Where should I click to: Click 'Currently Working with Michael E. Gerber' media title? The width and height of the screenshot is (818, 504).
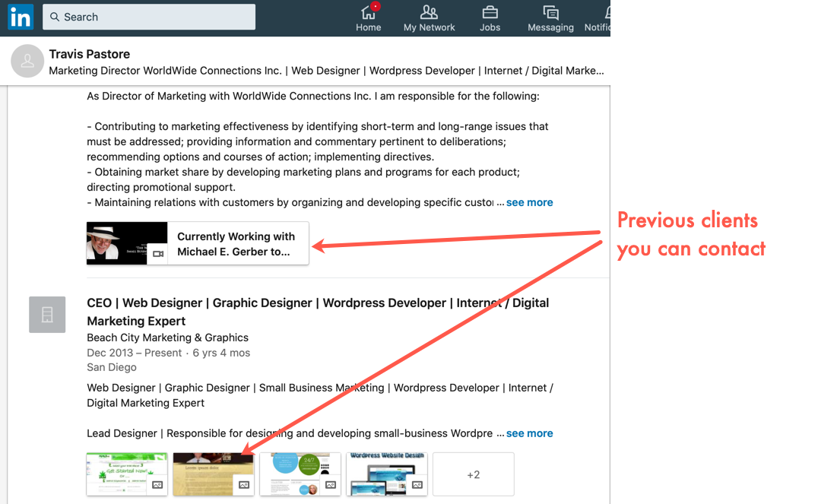pos(236,244)
